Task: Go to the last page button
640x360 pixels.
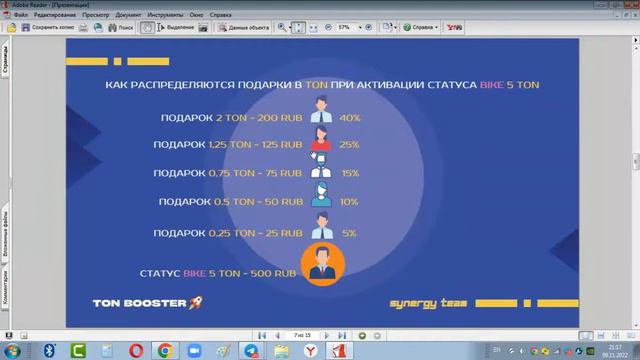Action: [342, 336]
